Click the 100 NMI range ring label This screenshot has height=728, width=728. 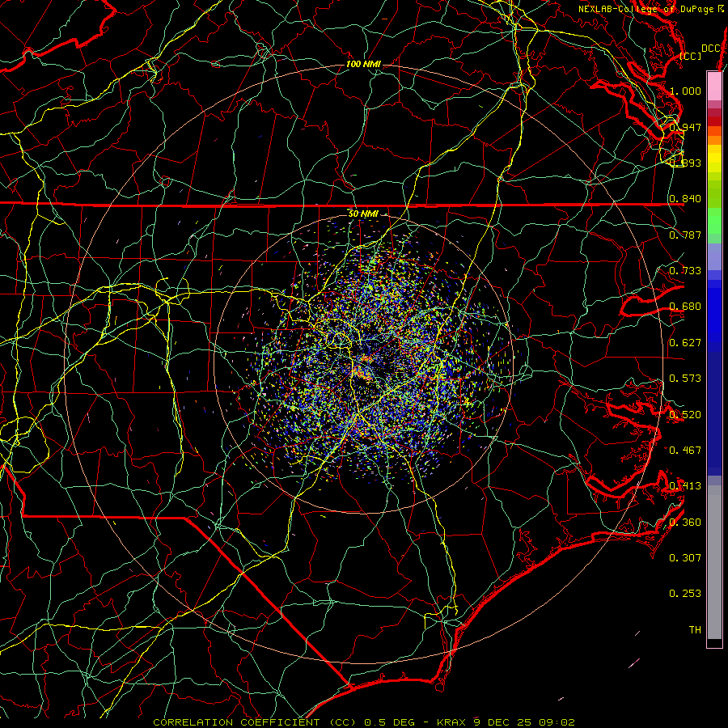coord(363,64)
